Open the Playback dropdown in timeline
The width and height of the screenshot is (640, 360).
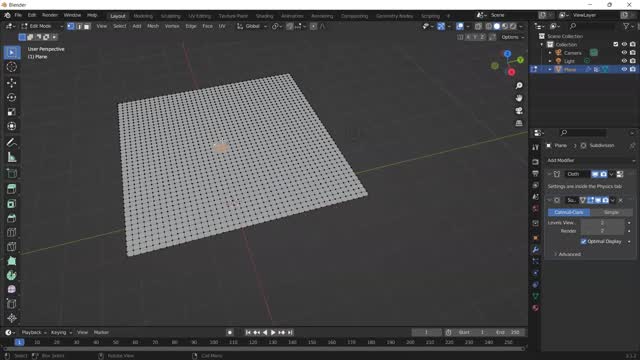34,332
